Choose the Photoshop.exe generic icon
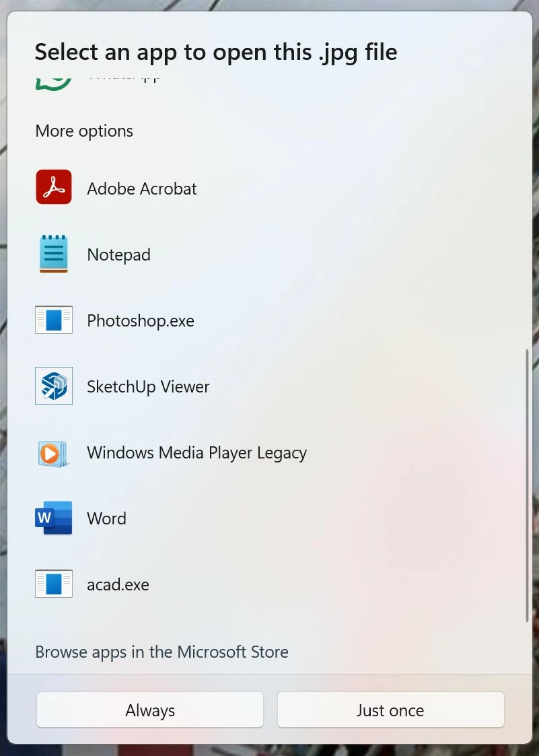 point(54,320)
